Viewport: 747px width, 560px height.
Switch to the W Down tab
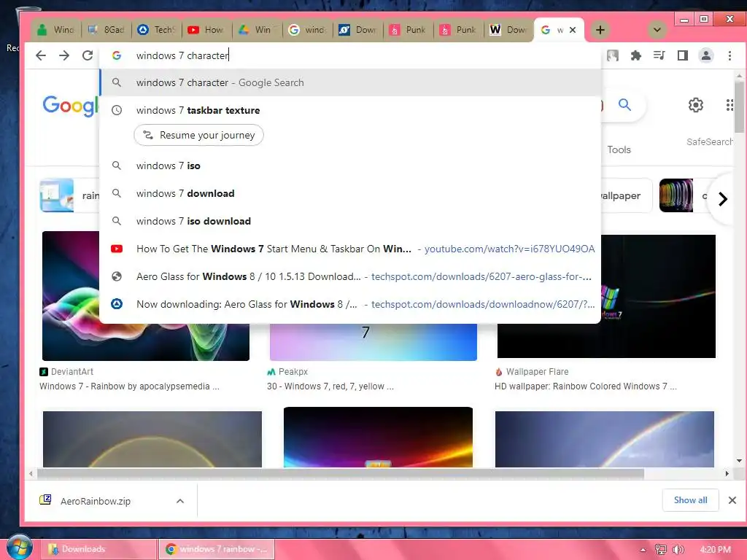tap(510, 30)
